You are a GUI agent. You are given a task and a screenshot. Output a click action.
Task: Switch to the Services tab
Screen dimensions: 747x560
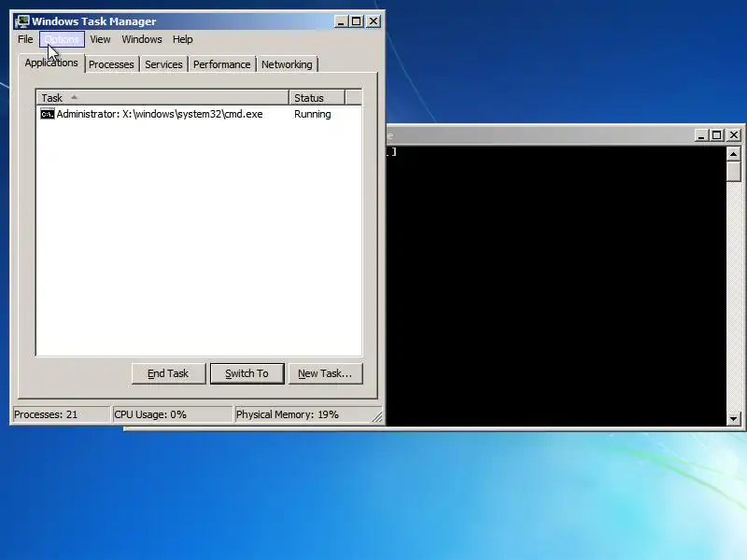[163, 64]
